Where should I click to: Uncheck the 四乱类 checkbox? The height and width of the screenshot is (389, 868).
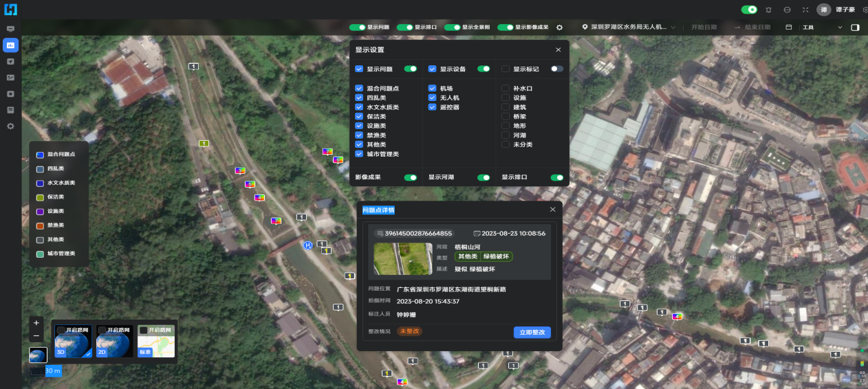pyautogui.click(x=359, y=98)
